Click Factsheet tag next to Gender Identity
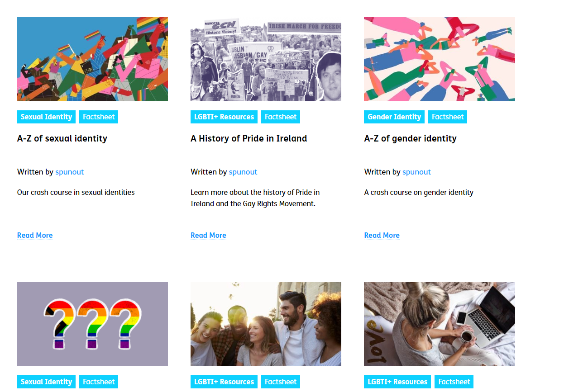The height and width of the screenshot is (392, 564). (448, 117)
